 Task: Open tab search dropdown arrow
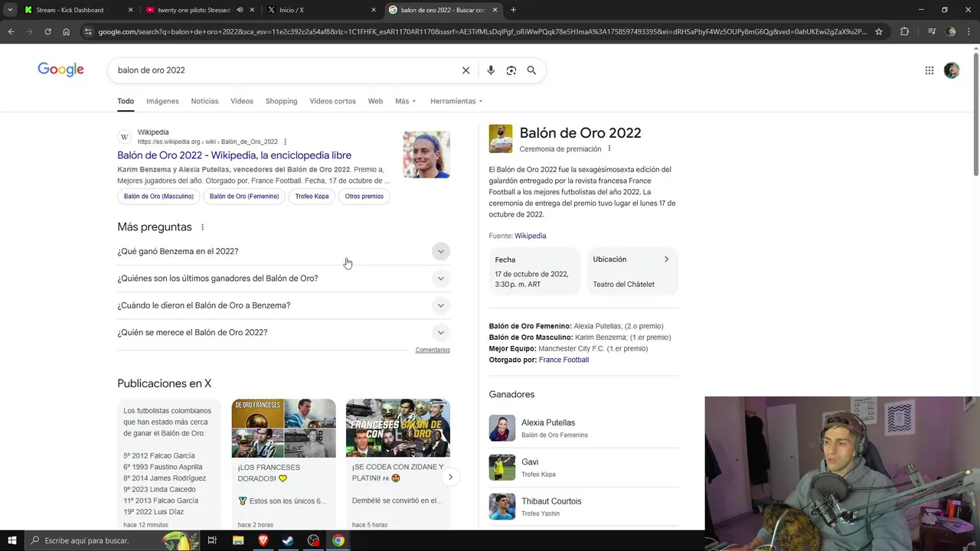click(x=10, y=10)
